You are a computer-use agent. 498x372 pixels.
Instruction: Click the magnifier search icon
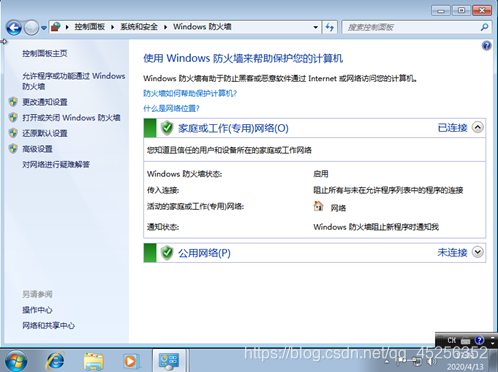[x=485, y=27]
